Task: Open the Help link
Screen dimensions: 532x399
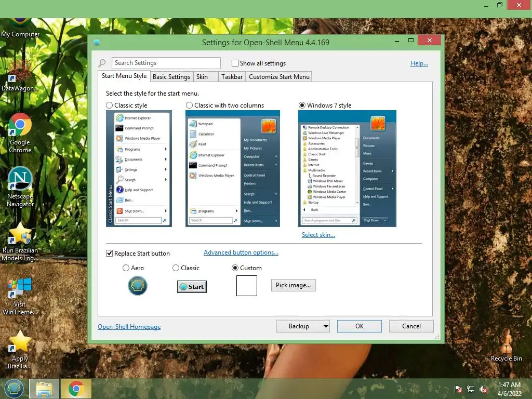Action: point(419,63)
